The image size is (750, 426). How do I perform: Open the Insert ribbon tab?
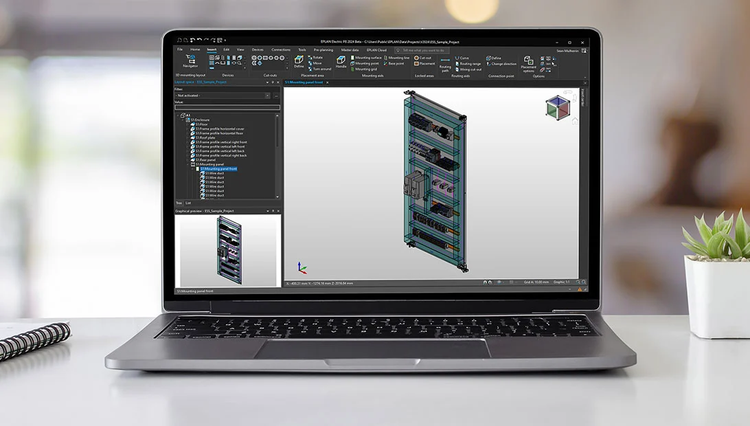click(211, 49)
